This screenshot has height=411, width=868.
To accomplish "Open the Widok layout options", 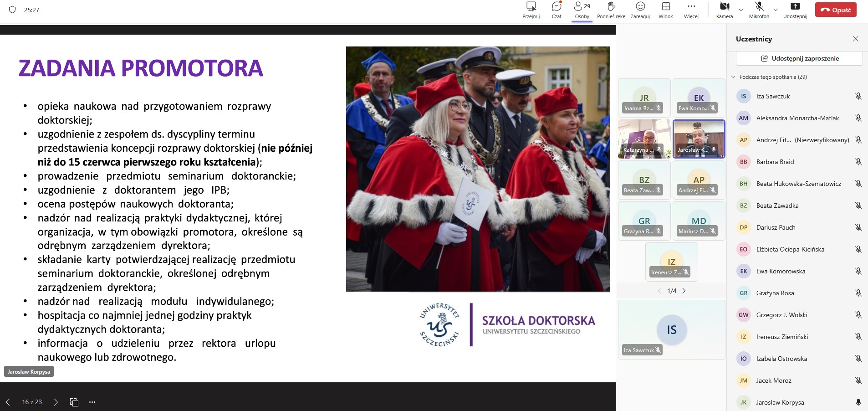I will pyautogui.click(x=665, y=10).
